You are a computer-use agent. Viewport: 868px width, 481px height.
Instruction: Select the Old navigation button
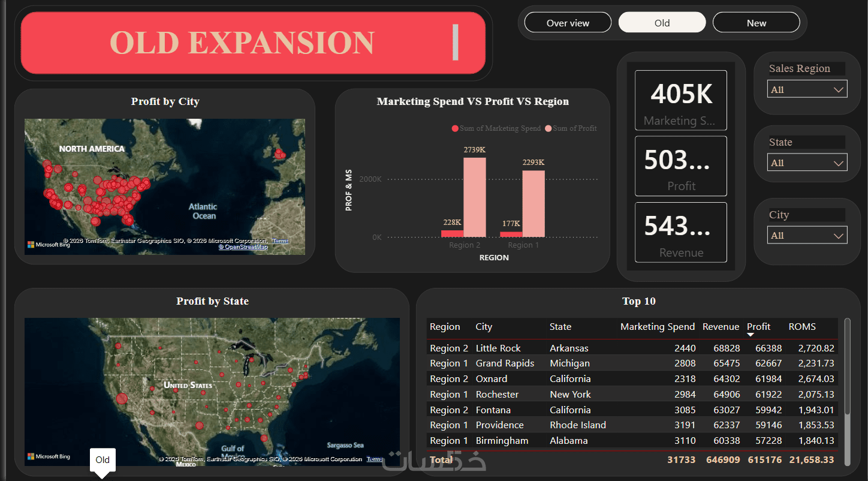[662, 23]
